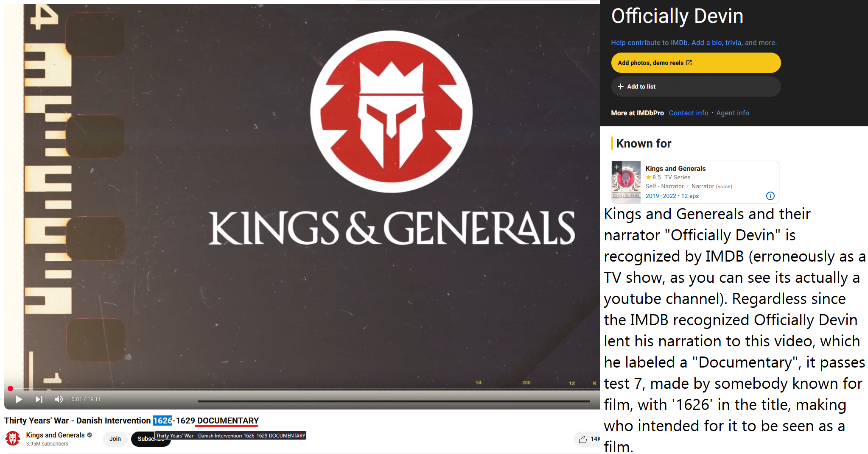Click the video timestamp 0:01 / 19:11

pos(86,399)
